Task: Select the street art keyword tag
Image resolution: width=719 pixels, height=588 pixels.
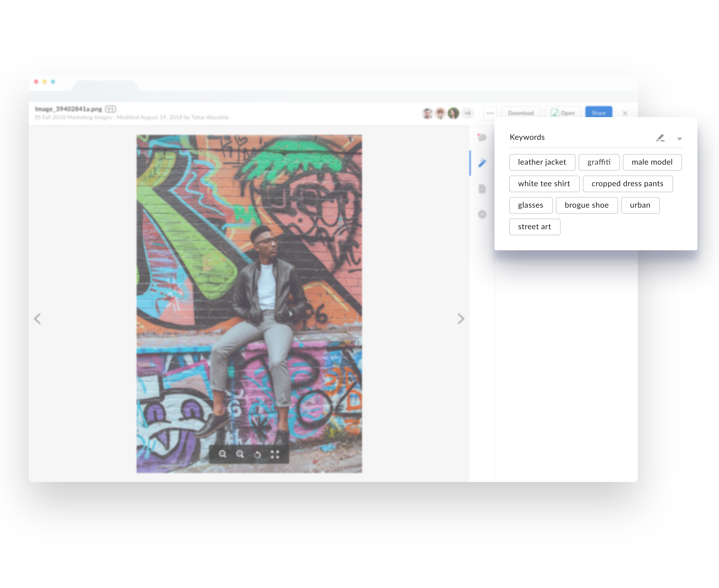Action: coord(535,227)
